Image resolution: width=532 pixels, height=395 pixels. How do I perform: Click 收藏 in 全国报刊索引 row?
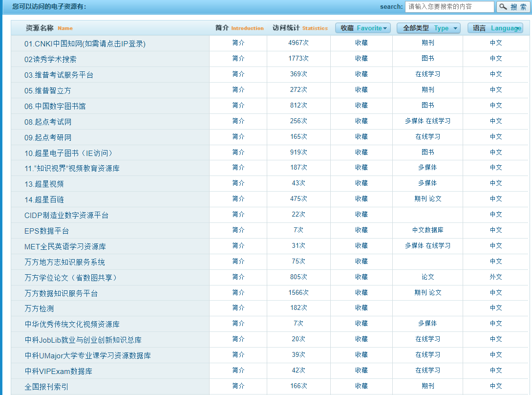362,386
